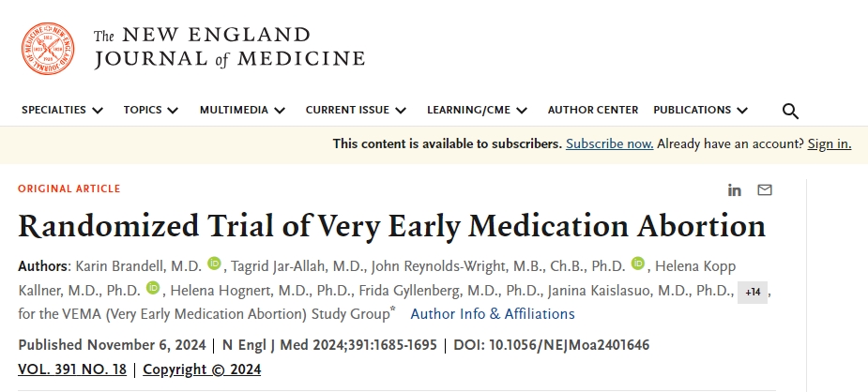Screen dimensions: 868x392
Task: Open the Vol. 391 No. 18 issue link
Action: pyautogui.click(x=72, y=369)
